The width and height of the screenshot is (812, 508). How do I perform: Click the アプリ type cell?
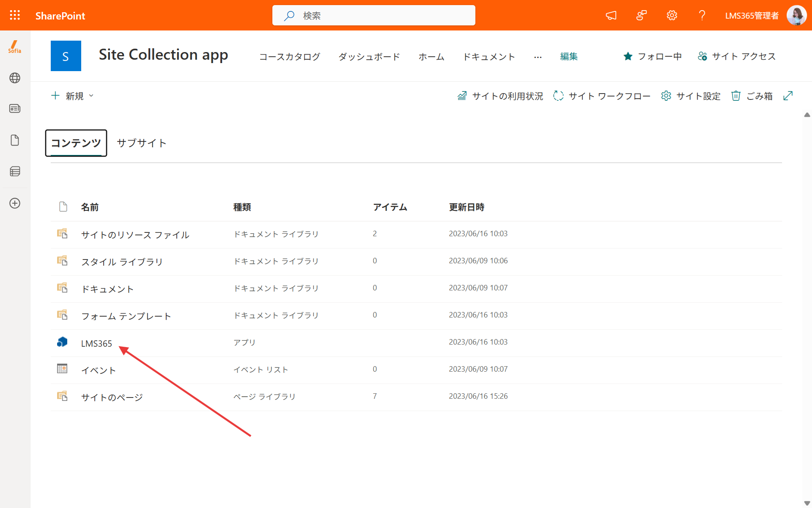tap(244, 342)
